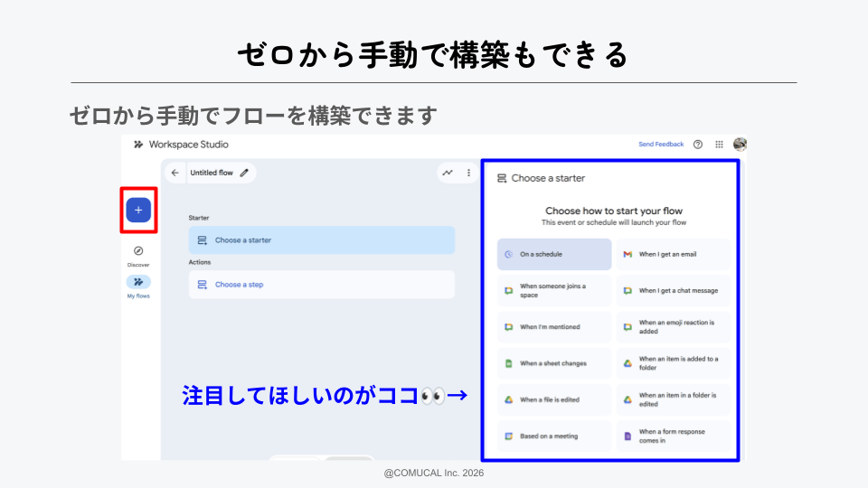Choose the When I get an email starter
The height and width of the screenshot is (488, 868).
[x=673, y=255]
